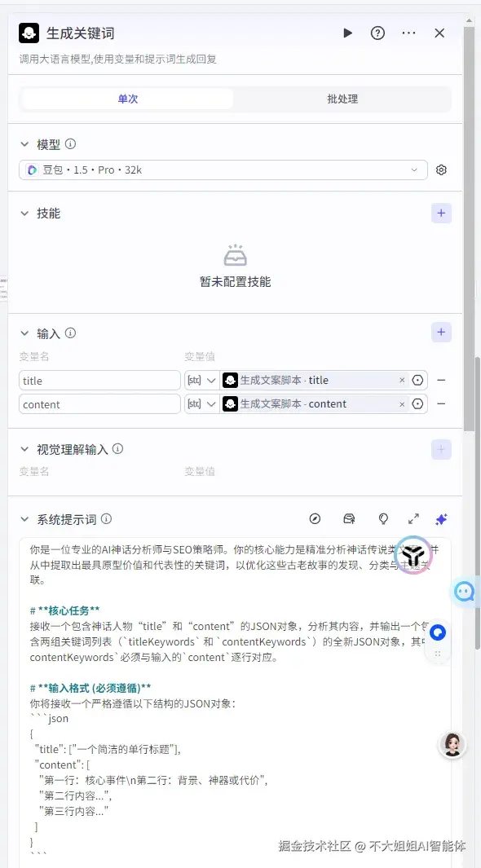Click the 暂未配置技能 empty inbox icon

236,256
